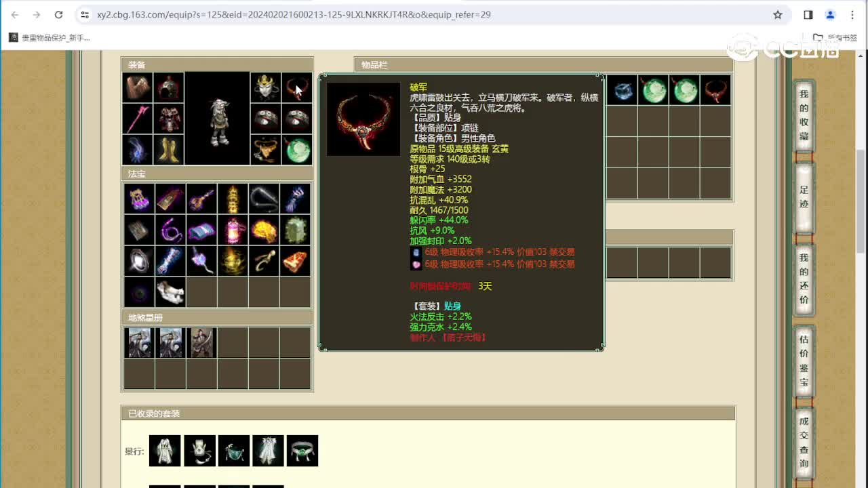Select the red necklace in inventory grid
The width and height of the screenshot is (868, 488).
715,90
